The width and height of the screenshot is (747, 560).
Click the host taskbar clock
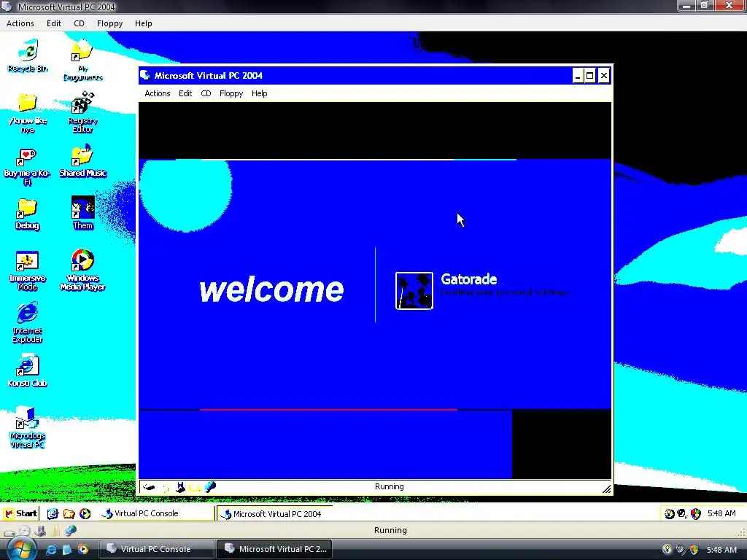coord(721,550)
